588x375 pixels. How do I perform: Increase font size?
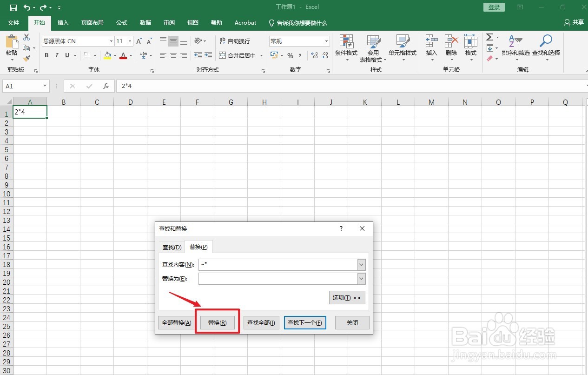click(x=139, y=41)
